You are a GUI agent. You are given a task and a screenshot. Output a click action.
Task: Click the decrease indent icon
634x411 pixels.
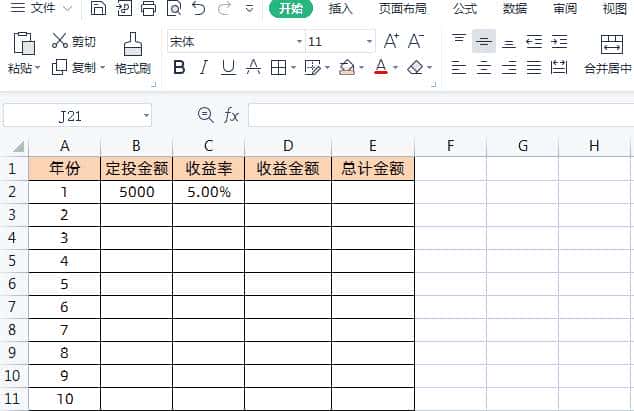tap(534, 41)
